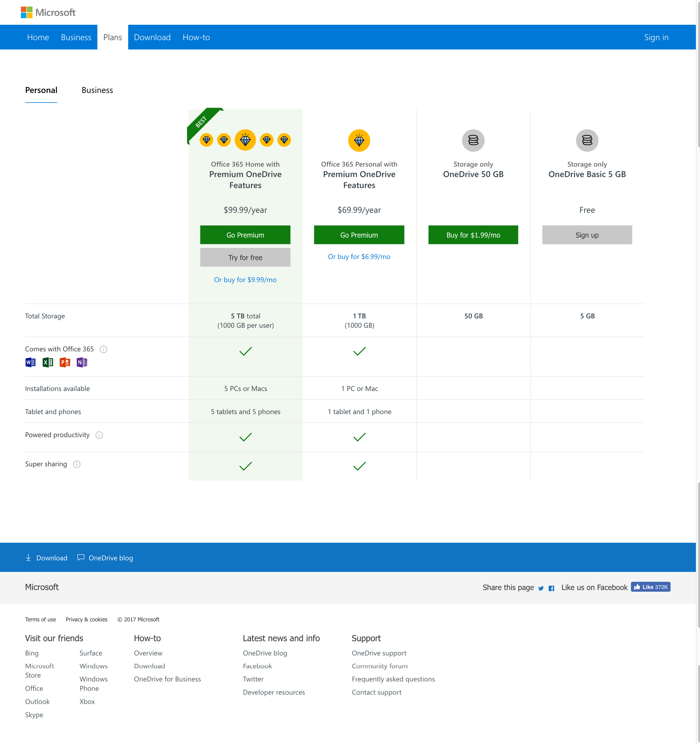Visit Xbox footer link
Viewport: 700px width, 744px height.
pyautogui.click(x=87, y=702)
